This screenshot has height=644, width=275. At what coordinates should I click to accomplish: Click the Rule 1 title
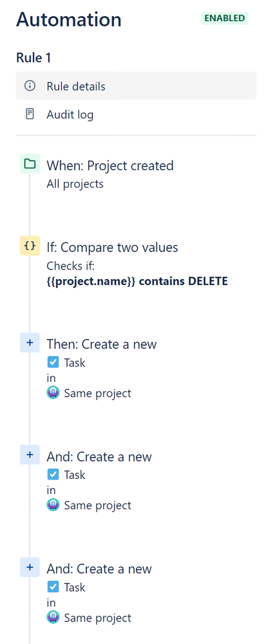pos(33,58)
